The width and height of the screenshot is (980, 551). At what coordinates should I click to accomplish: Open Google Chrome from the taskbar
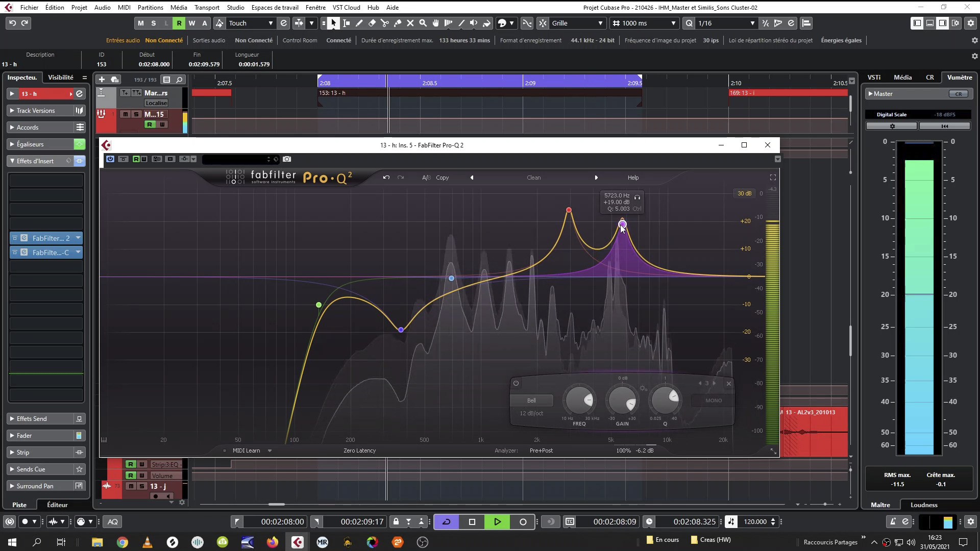click(122, 542)
